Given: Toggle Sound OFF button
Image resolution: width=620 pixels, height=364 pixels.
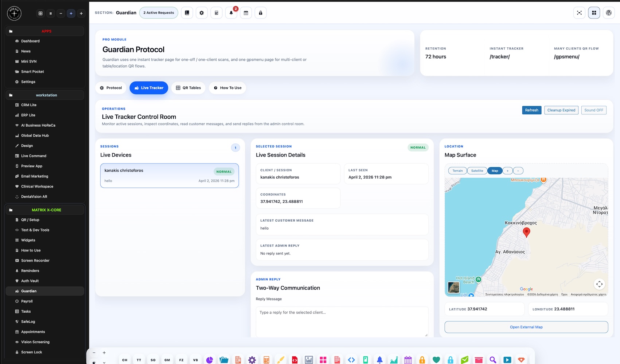Looking at the screenshot, I should pyautogui.click(x=594, y=110).
